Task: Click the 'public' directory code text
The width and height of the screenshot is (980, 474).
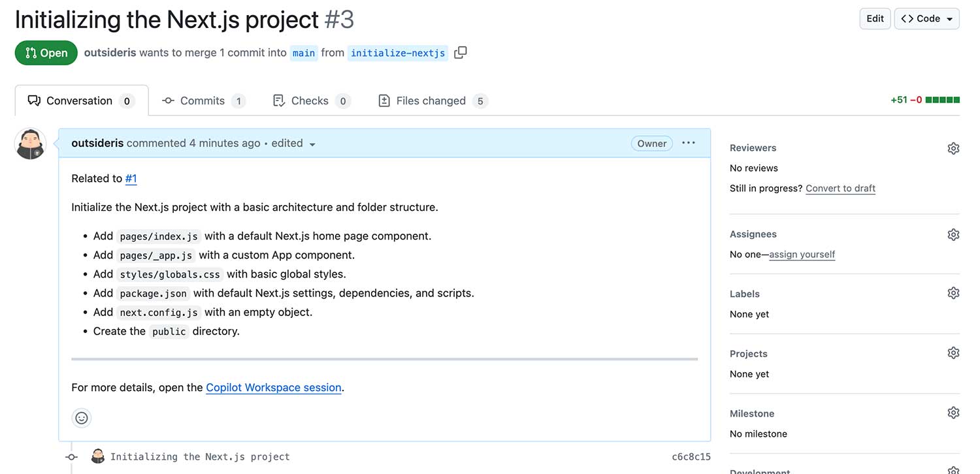Action: coord(169,331)
